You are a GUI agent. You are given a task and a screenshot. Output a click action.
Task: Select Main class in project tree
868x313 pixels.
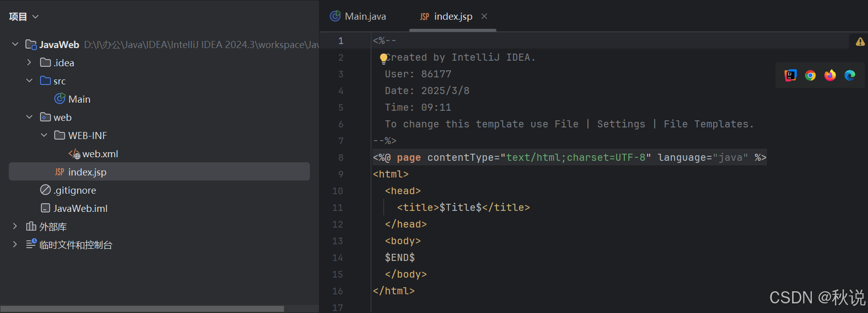click(x=79, y=99)
